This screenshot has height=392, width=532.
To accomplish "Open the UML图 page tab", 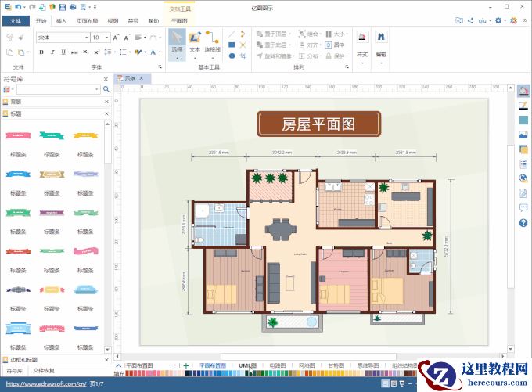I will 247,365.
